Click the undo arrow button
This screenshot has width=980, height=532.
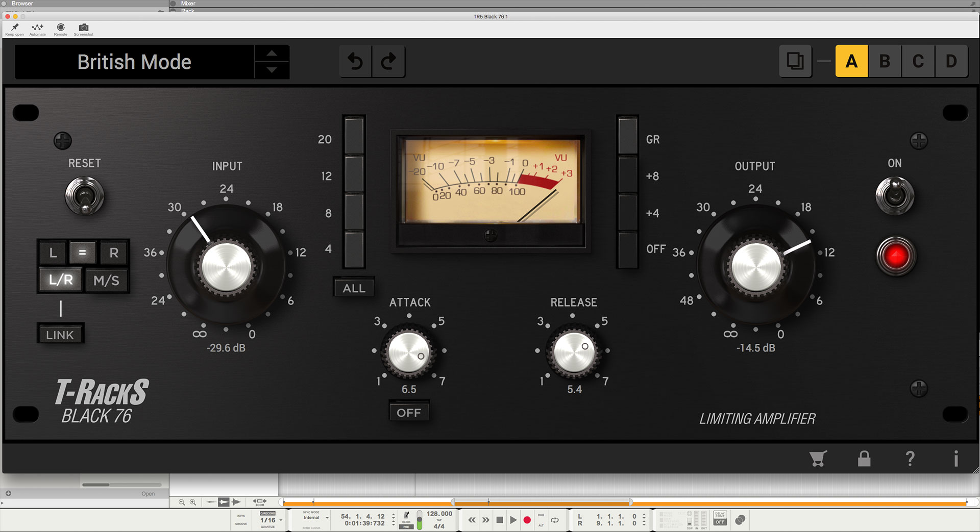[356, 61]
